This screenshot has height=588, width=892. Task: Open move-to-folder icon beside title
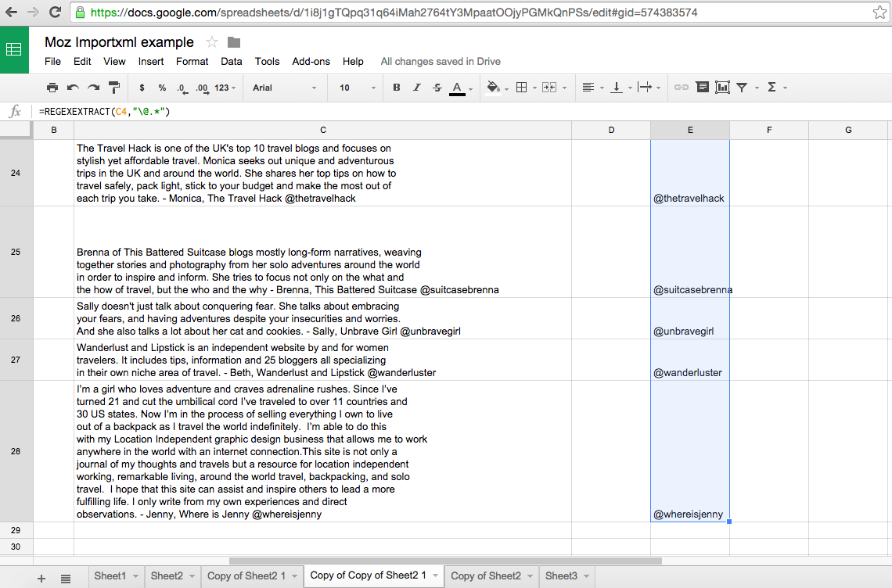[x=234, y=42]
